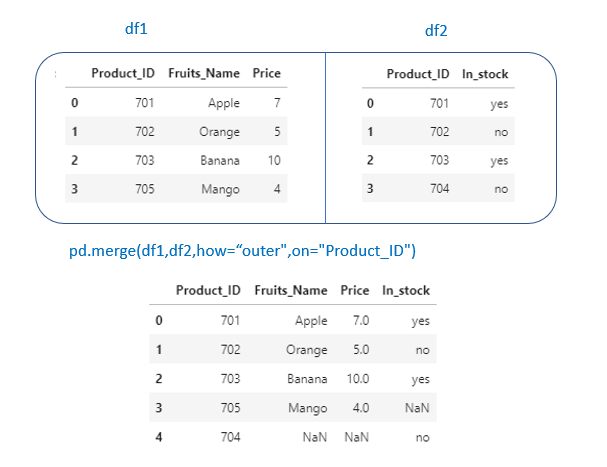The height and width of the screenshot is (467, 607).
Task: Select the In_stock header in df2 table
Action: [x=485, y=73]
